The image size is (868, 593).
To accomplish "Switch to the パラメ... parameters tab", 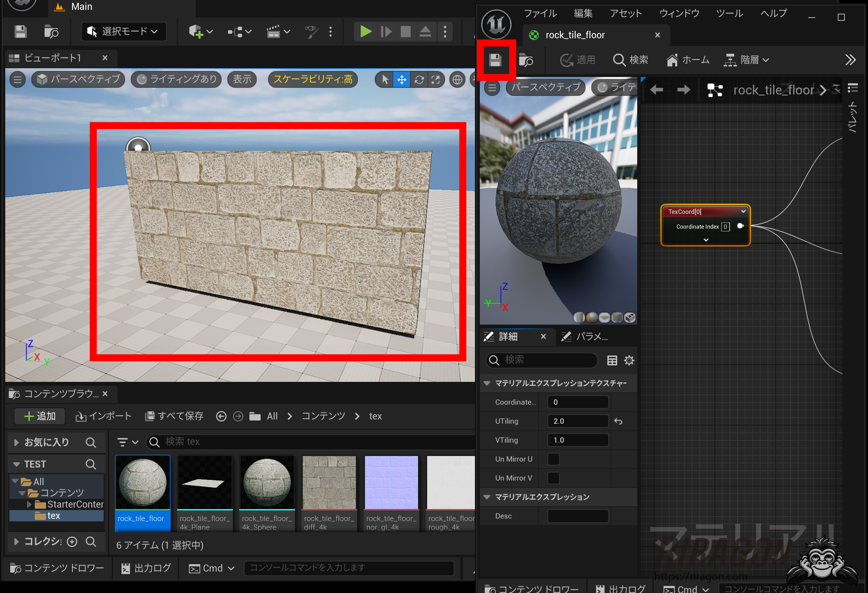I will 585,337.
